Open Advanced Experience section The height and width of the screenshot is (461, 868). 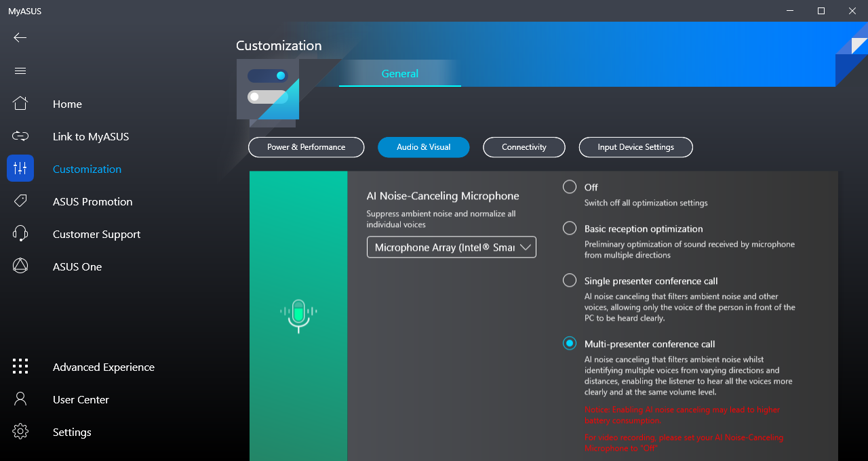click(x=104, y=367)
